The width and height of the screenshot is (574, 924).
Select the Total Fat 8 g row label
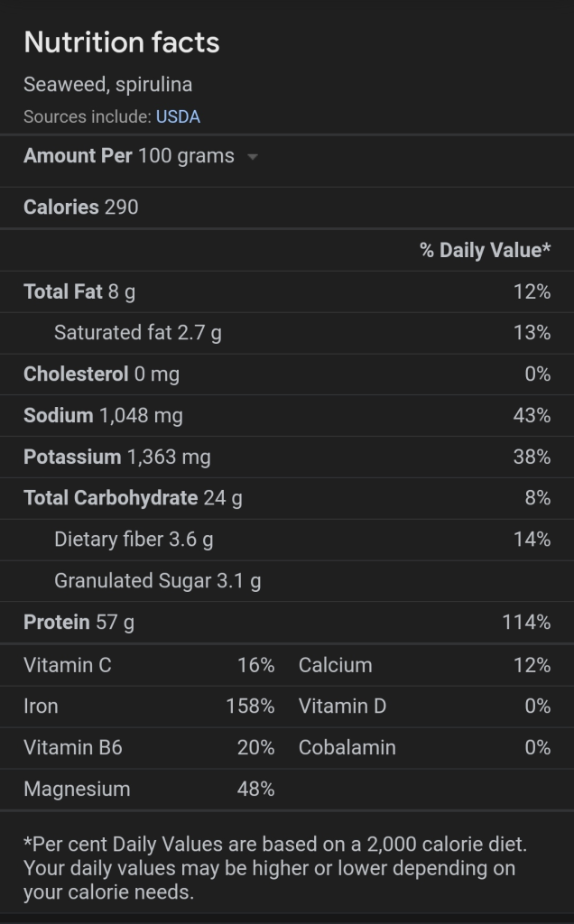pyautogui.click(x=79, y=291)
